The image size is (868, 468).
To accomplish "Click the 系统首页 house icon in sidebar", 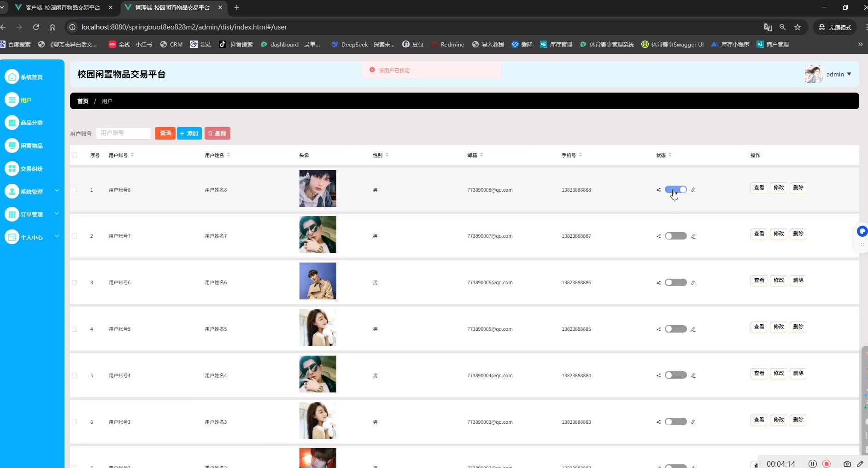I will 12,77.
